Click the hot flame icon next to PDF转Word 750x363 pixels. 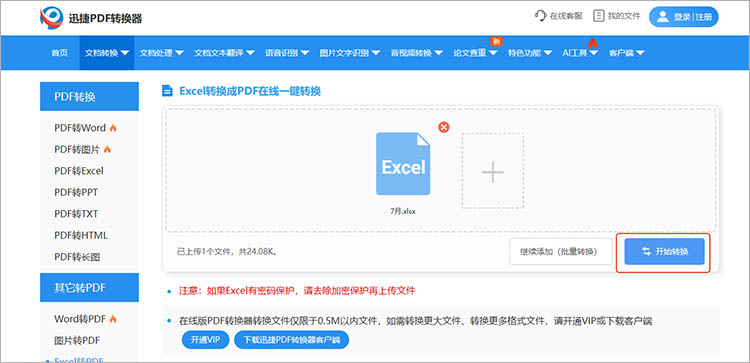[113, 128]
